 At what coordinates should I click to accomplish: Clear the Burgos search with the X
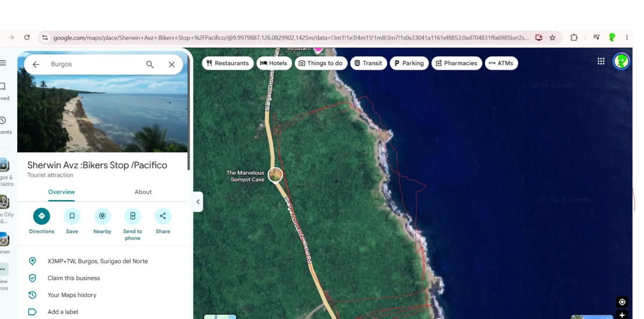pos(172,64)
